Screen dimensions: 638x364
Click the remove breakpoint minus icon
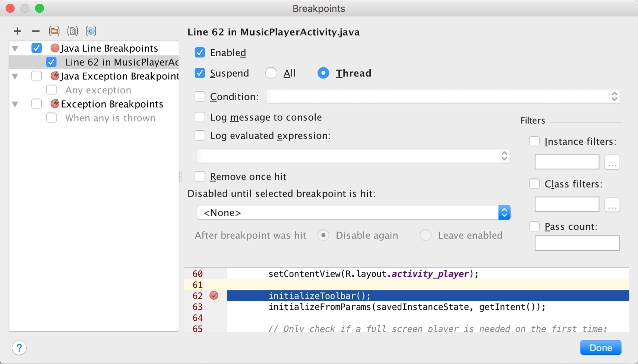point(35,31)
